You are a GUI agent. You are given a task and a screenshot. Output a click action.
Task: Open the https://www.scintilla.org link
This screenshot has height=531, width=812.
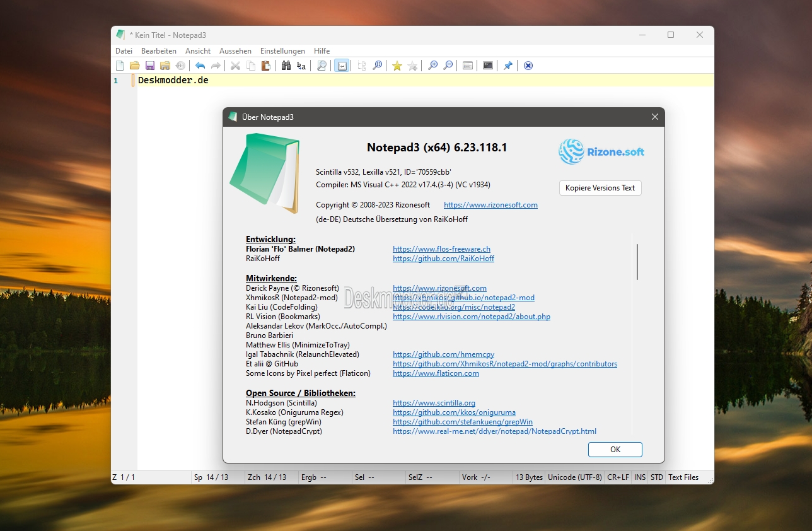click(434, 403)
